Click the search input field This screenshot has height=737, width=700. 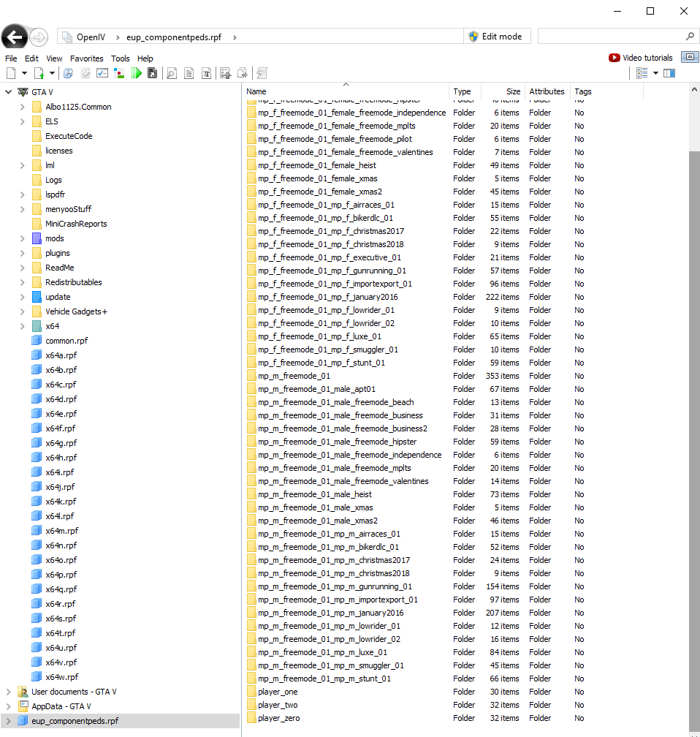609,37
